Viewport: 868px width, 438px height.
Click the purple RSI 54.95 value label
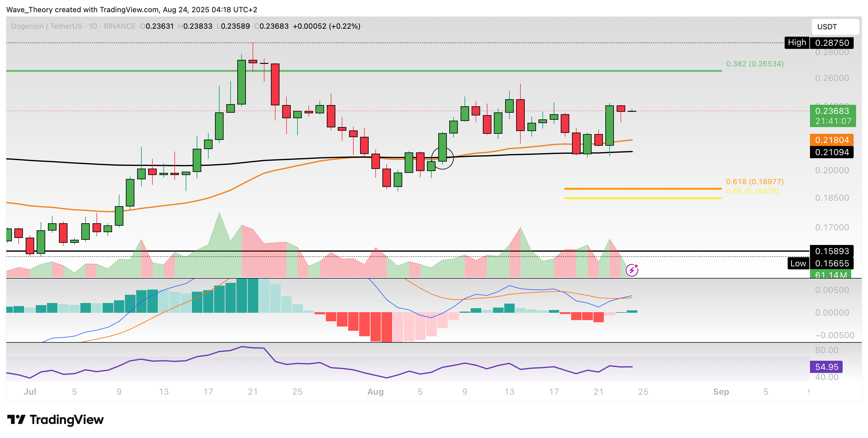point(826,367)
